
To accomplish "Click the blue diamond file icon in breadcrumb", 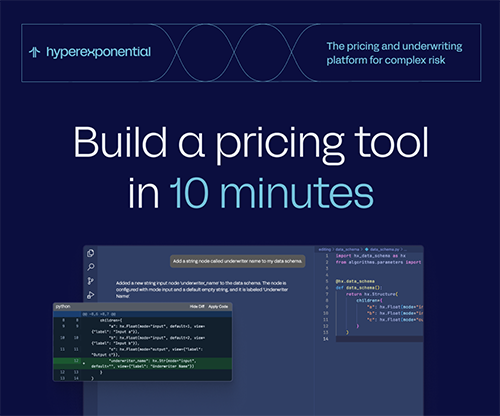I will 367,249.
